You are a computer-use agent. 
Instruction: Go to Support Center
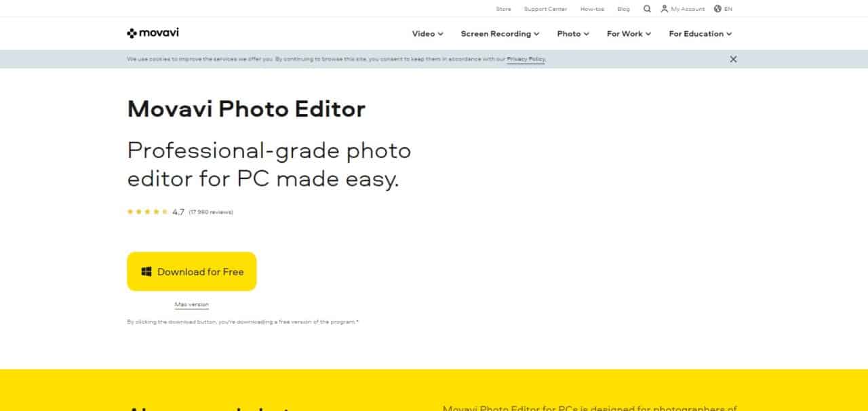(x=545, y=9)
